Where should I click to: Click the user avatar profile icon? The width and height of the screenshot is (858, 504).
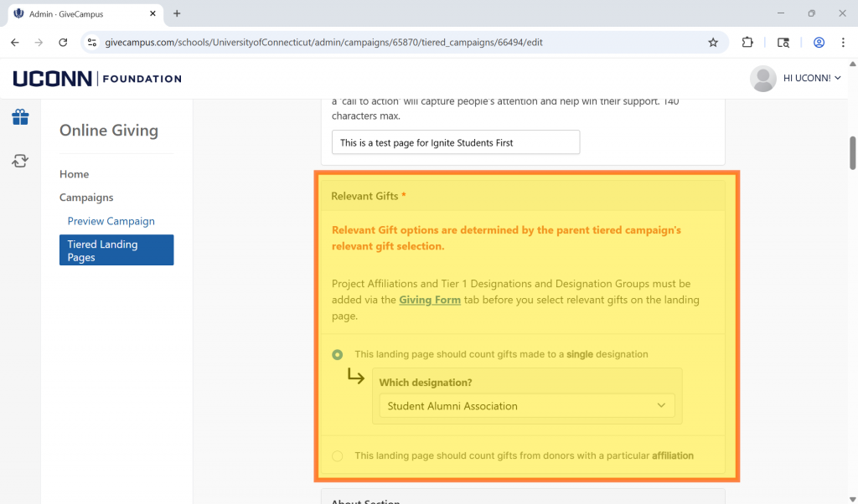[x=762, y=79]
